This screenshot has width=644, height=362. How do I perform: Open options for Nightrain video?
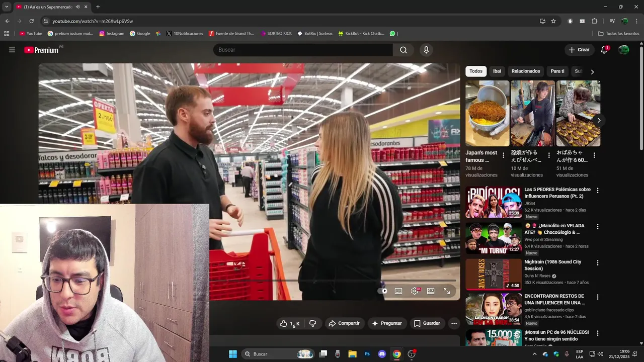point(598,263)
